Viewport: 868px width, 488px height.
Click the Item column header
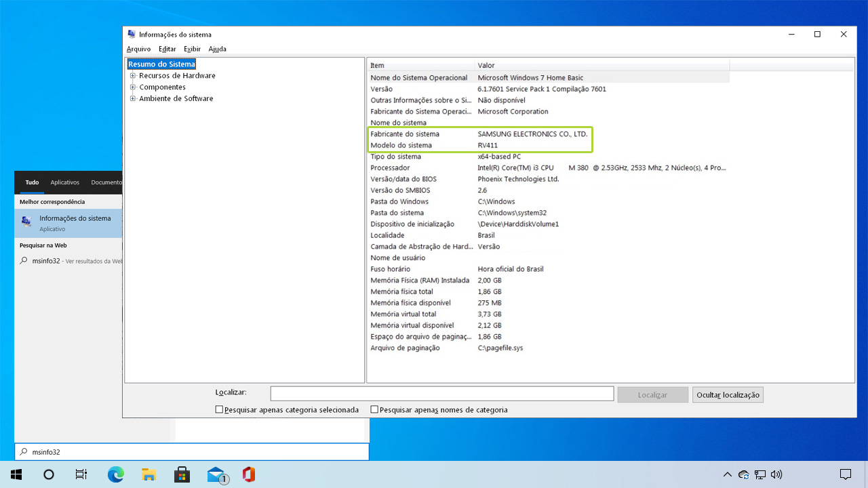pos(421,65)
